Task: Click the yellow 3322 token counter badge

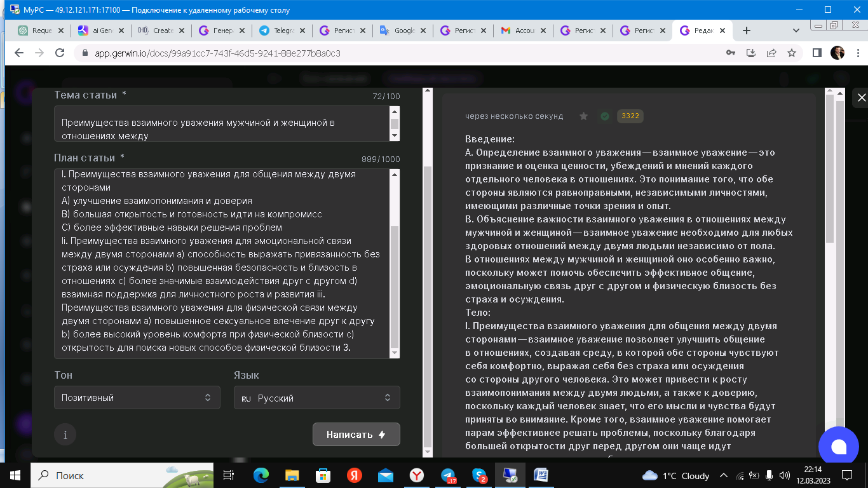Action: coord(630,116)
